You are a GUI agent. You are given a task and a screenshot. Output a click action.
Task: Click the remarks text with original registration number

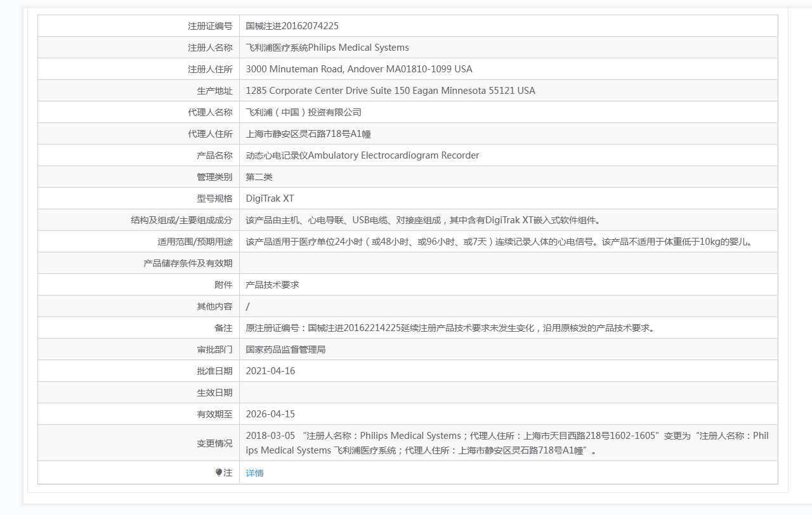click(450, 328)
